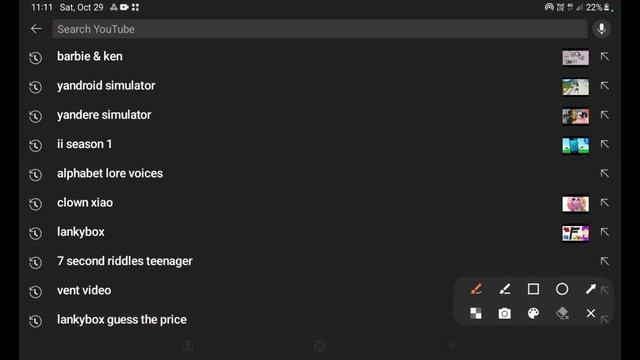Viewport: 640px width, 360px height.
Task: Choose the rectangle shape tool
Action: [533, 289]
